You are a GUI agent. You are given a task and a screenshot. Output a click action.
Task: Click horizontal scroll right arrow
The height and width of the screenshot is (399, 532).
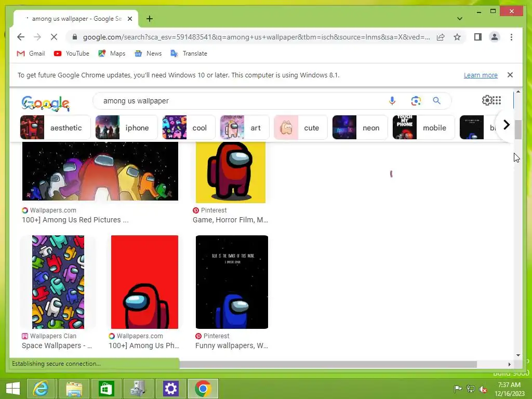509,364
